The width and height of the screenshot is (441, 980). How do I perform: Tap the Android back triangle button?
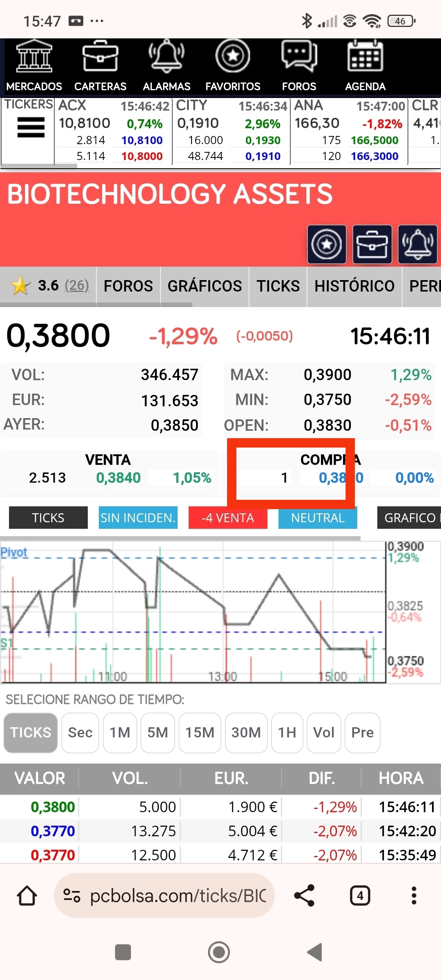click(315, 952)
